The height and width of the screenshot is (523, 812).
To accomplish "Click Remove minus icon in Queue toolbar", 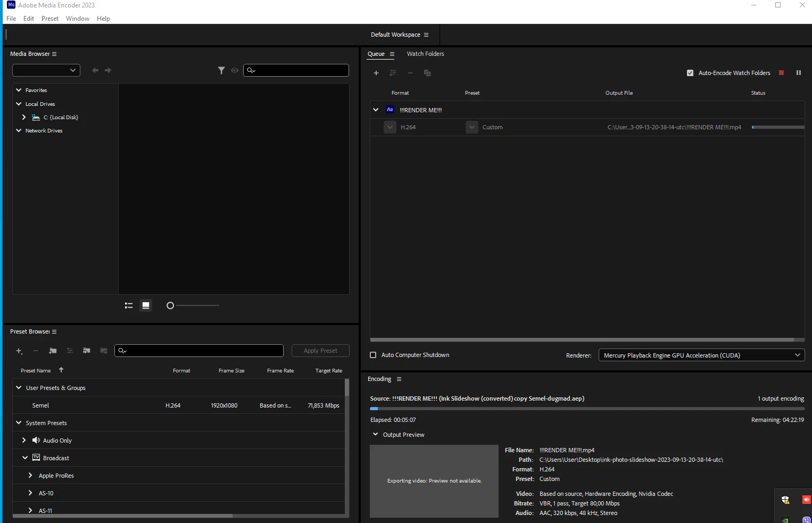I will coord(410,73).
